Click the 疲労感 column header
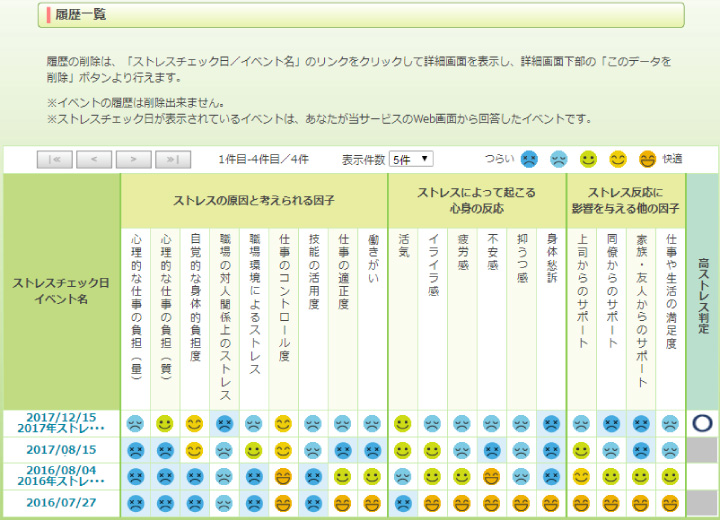 coord(462,319)
